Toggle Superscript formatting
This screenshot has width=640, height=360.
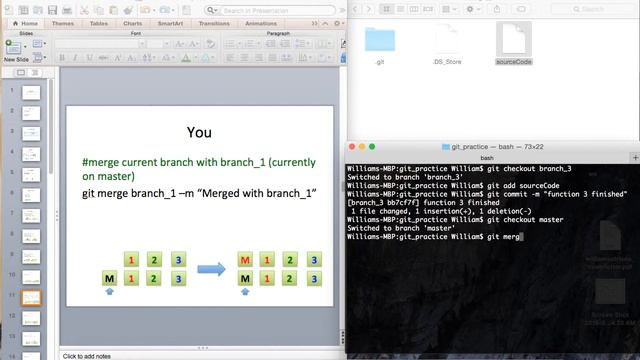[x=118, y=58]
